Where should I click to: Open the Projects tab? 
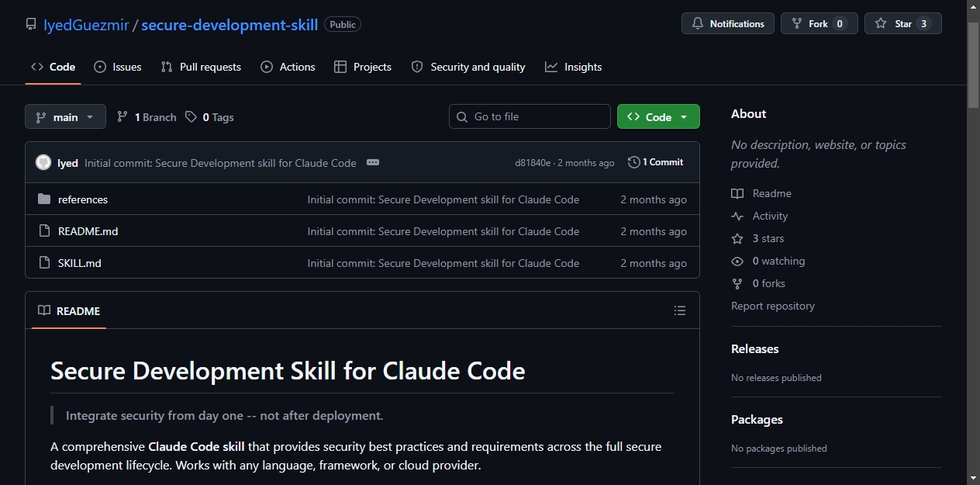tap(363, 67)
